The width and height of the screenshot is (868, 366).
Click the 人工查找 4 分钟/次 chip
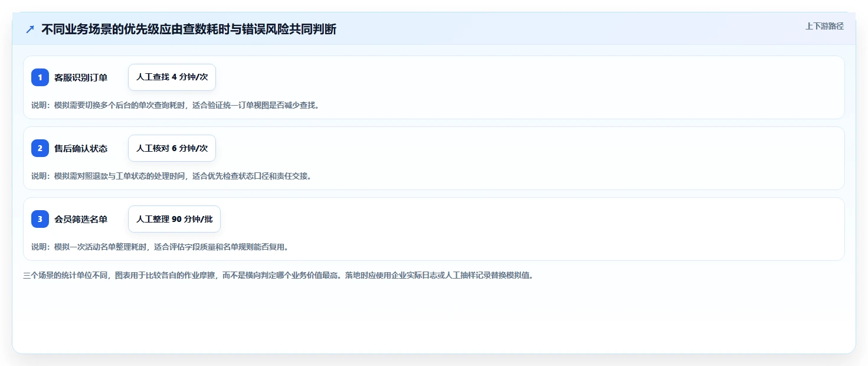point(172,77)
